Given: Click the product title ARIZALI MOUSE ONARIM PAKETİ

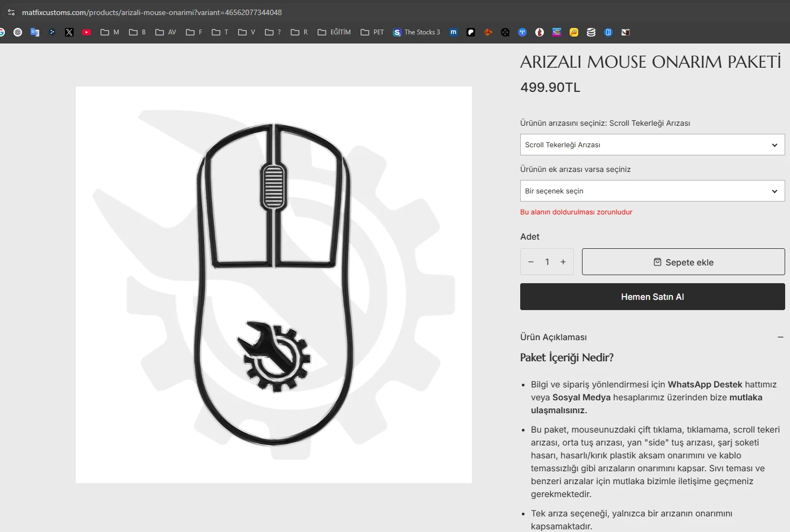Looking at the screenshot, I should tap(651, 62).
